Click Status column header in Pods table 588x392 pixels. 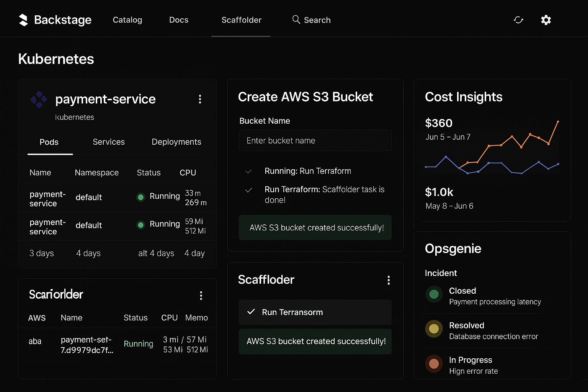click(149, 173)
